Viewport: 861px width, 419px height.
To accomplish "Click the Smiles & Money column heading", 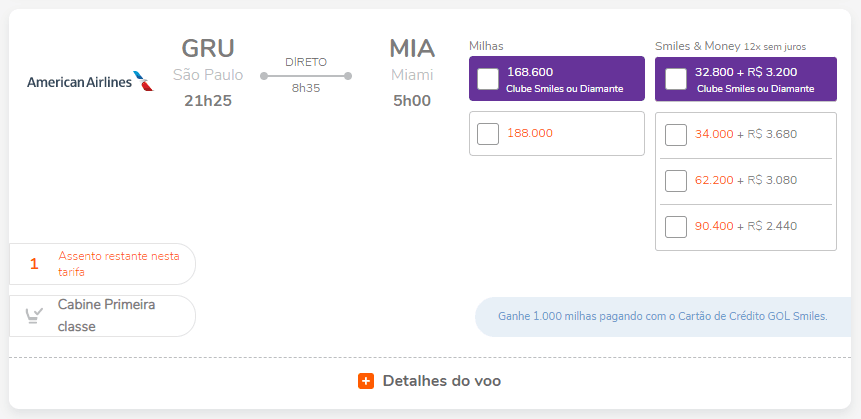I will 697,46.
